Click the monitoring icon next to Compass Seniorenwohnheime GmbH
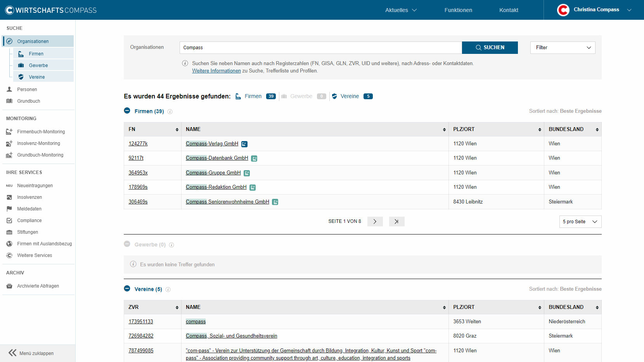This screenshot has height=362, width=644. [x=275, y=202]
